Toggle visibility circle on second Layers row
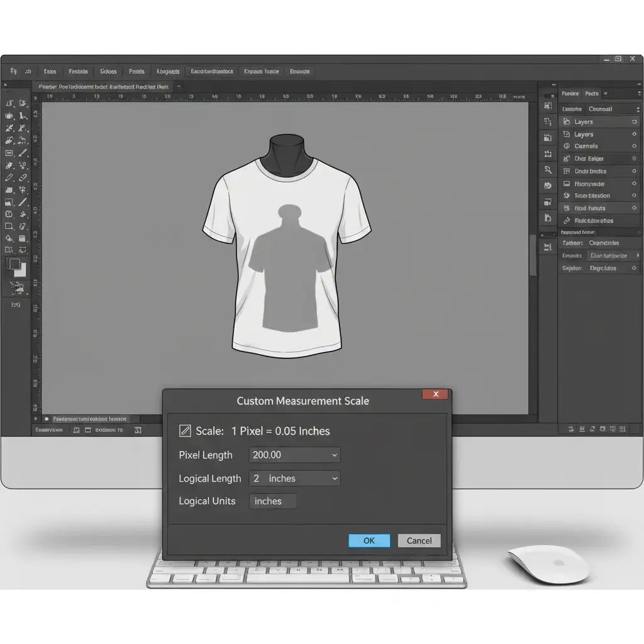 634,135
